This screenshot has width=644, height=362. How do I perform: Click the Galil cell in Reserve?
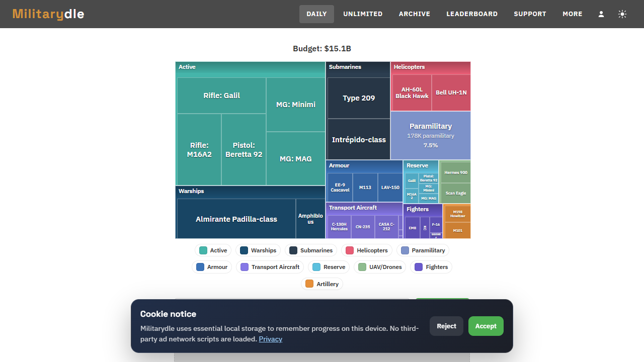pos(412,181)
